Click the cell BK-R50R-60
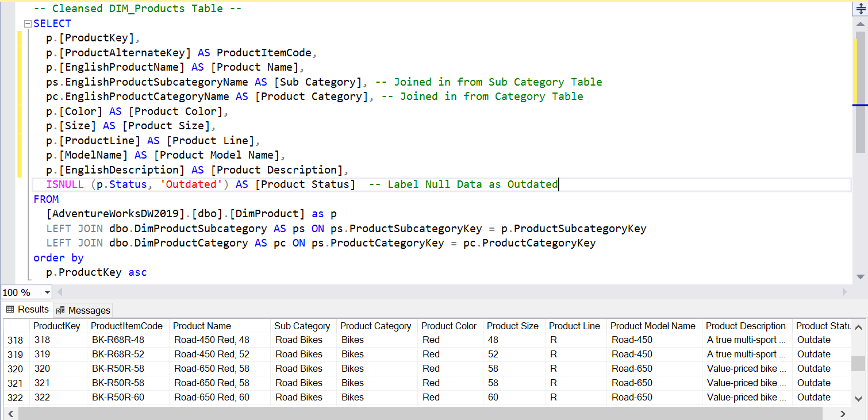 point(128,398)
